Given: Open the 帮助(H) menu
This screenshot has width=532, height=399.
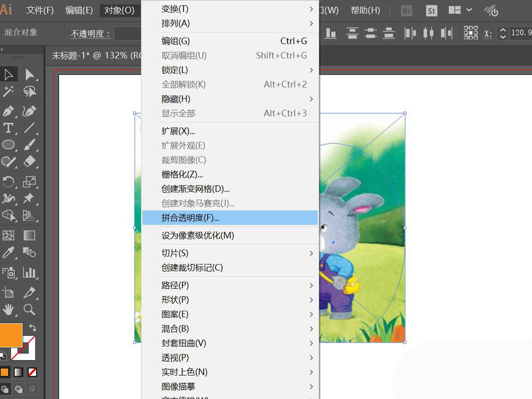Looking at the screenshot, I should tap(365, 11).
